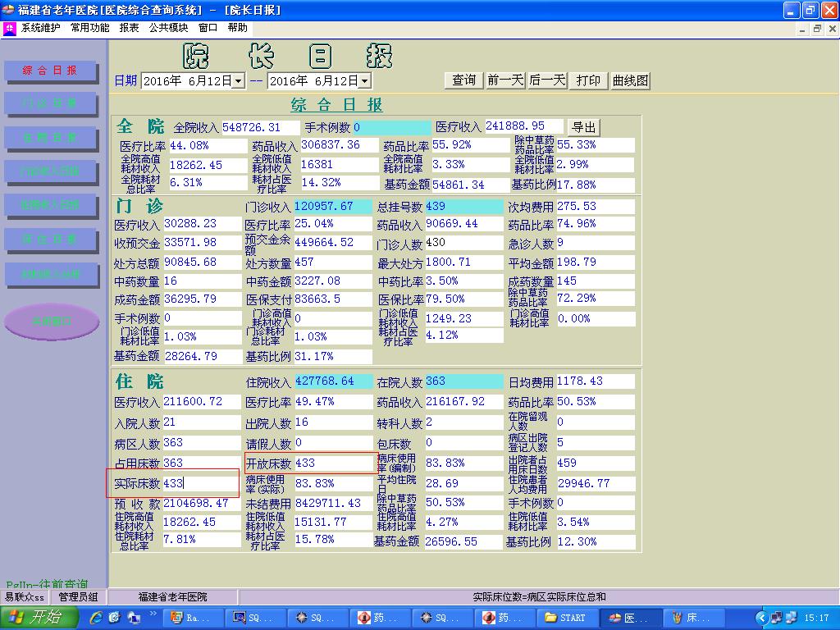
Task: Click the 最大处方 field showing 1800.71
Action: point(464,262)
